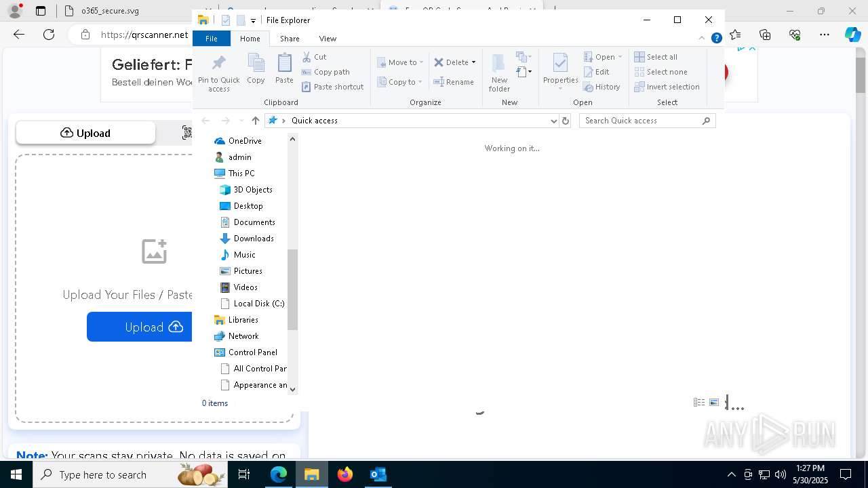Collapse the ribbon with the chevron

coord(702,39)
